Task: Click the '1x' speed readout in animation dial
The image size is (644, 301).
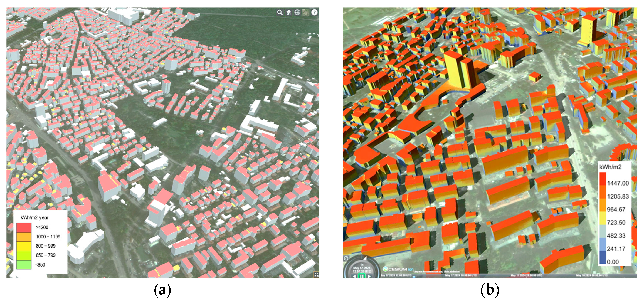Action: pyautogui.click(x=362, y=265)
